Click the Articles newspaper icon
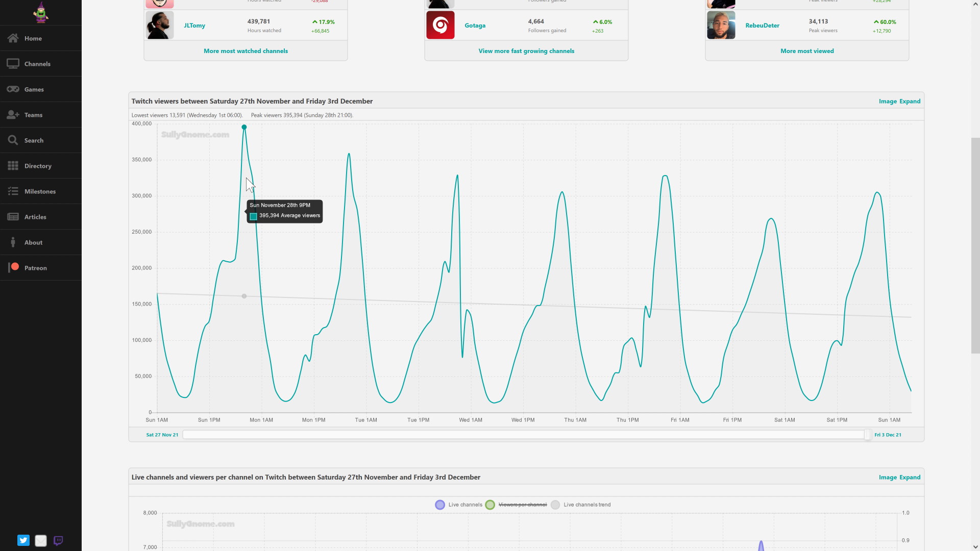Image resolution: width=980 pixels, height=551 pixels. (x=13, y=217)
